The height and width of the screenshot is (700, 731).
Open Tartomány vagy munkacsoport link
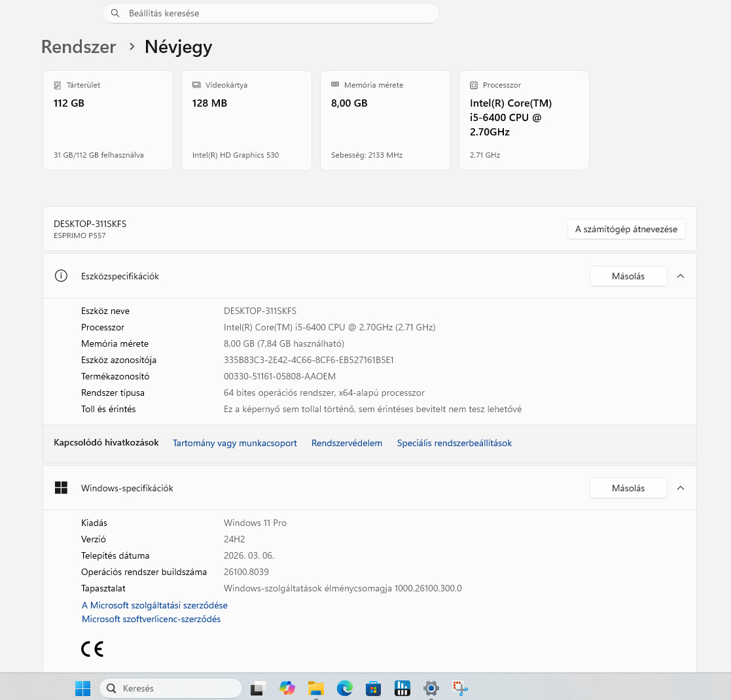pyautogui.click(x=234, y=443)
